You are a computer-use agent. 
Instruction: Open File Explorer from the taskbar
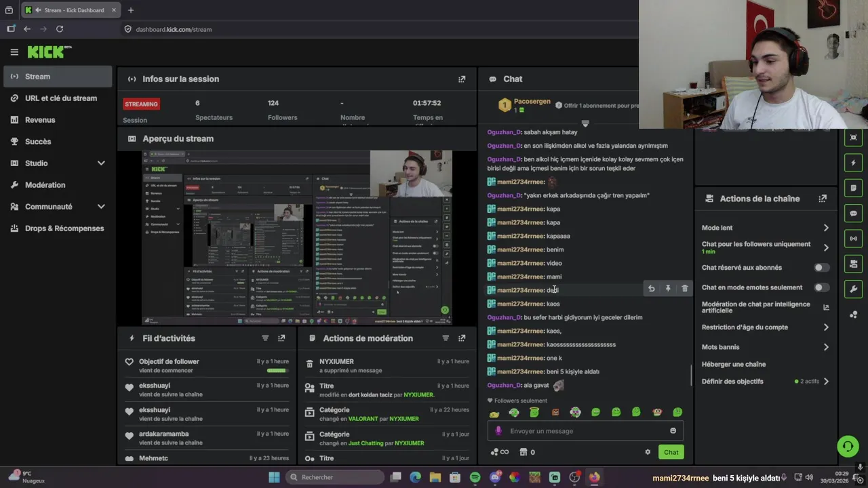pyautogui.click(x=435, y=477)
